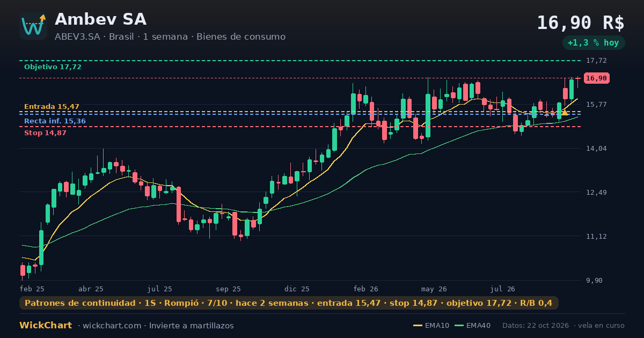Click the may 26 date label

(434, 289)
